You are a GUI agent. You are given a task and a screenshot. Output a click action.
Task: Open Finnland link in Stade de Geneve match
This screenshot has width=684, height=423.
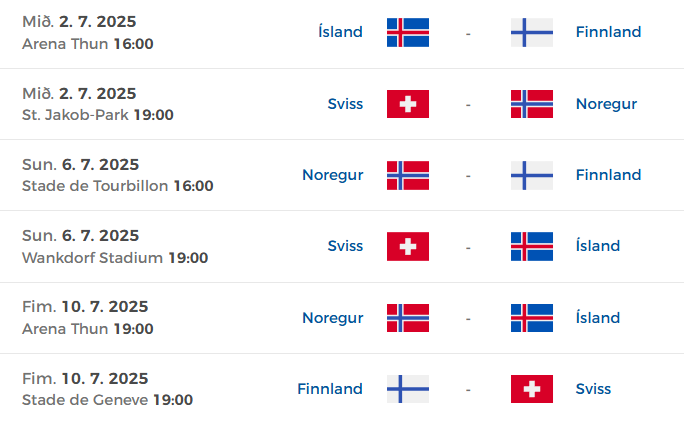(330, 389)
